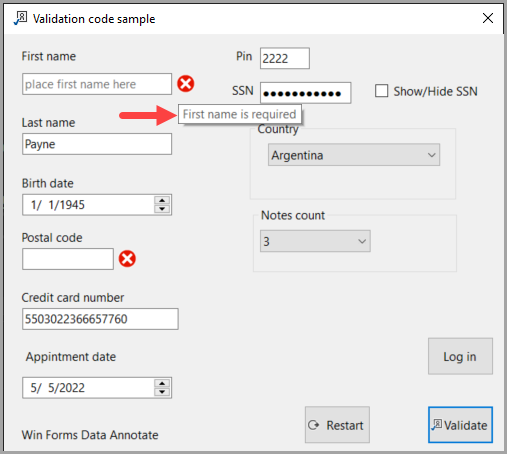This screenshot has height=454, width=507.
Task: Click the 'SSN' label left of password field
Action: [x=243, y=91]
